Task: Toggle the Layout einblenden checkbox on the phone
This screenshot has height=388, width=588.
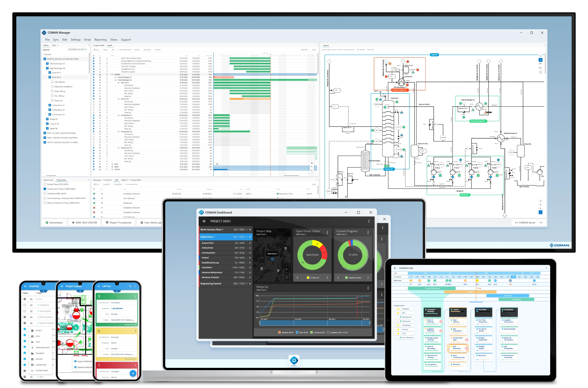Action: 75,361
